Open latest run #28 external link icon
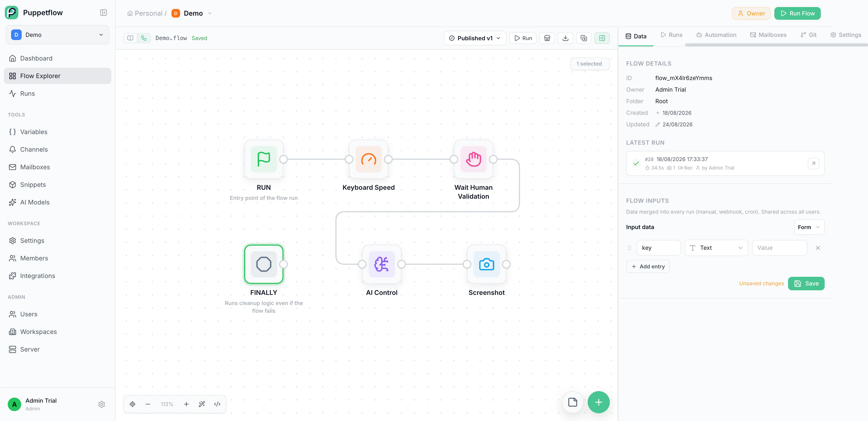868x421 pixels. click(x=813, y=164)
